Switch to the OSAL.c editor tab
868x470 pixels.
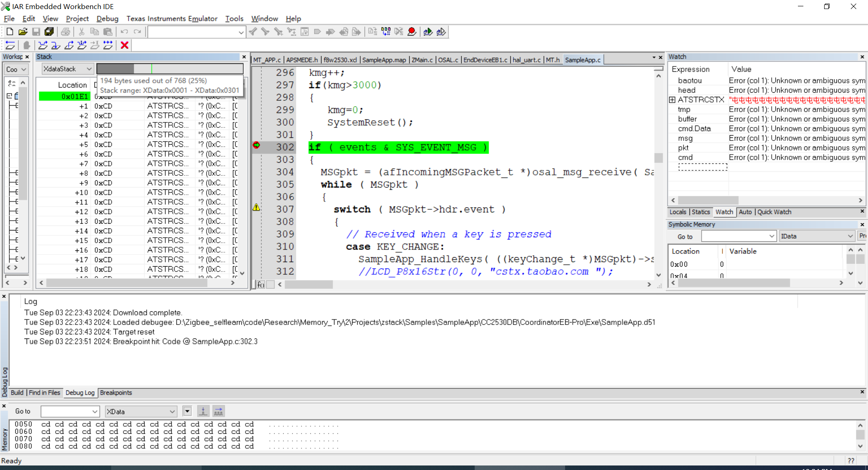[x=448, y=60]
